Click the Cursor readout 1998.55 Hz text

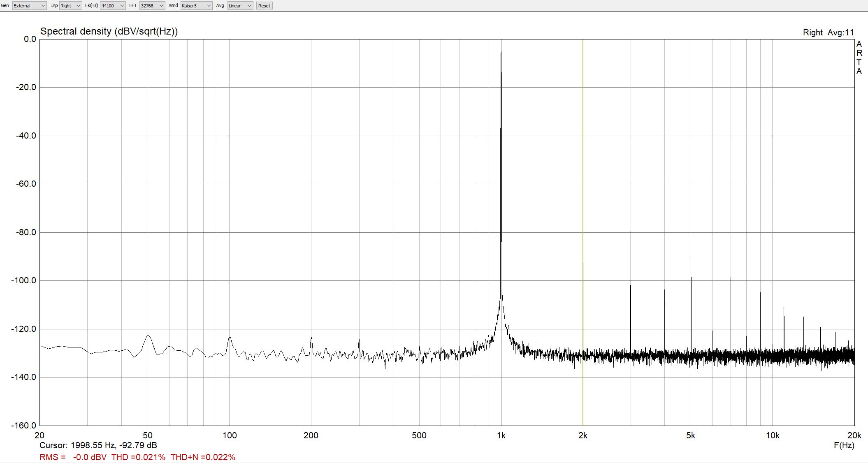98,445
